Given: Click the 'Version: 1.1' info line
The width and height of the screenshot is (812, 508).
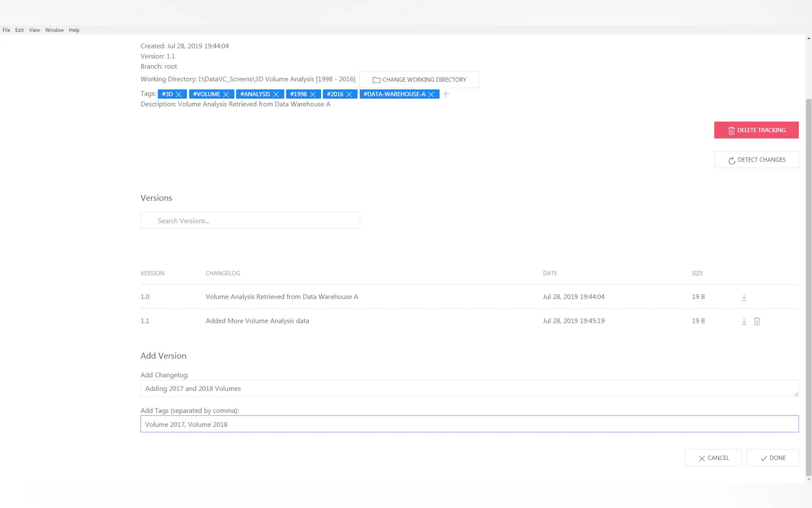Looking at the screenshot, I should coord(158,56).
